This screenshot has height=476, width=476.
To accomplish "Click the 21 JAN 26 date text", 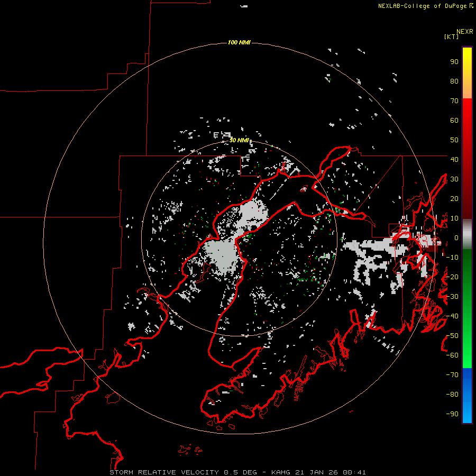I will tap(316, 472).
